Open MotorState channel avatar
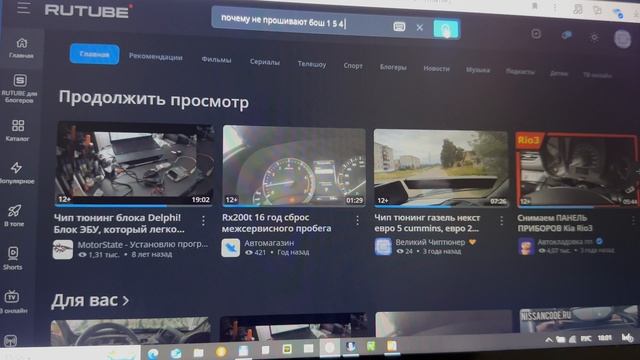 click(63, 249)
